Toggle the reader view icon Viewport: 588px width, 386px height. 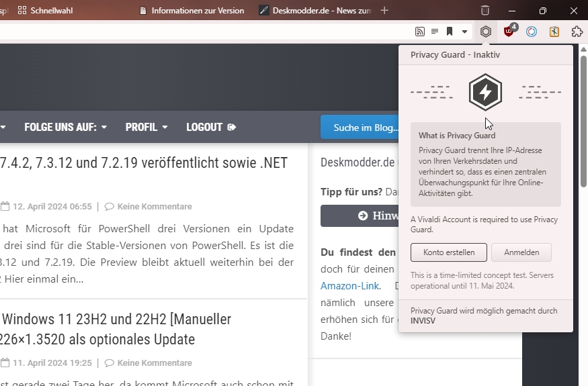pyautogui.click(x=435, y=32)
